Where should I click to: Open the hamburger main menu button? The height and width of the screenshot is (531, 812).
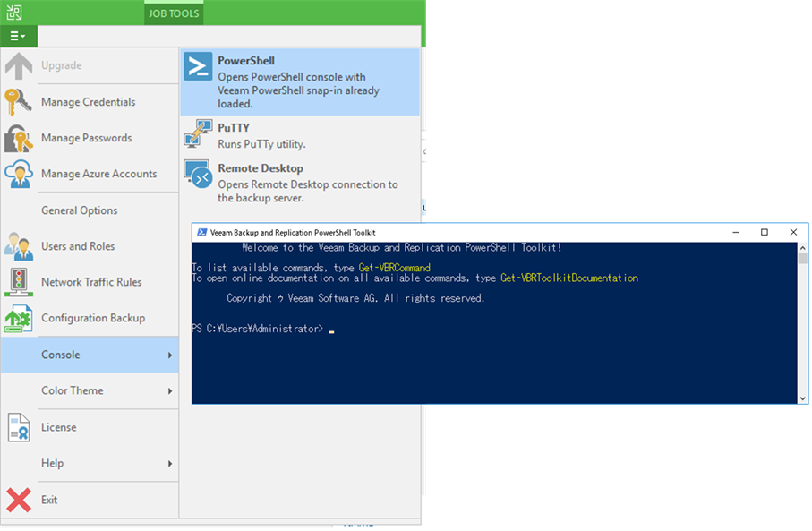(19, 36)
